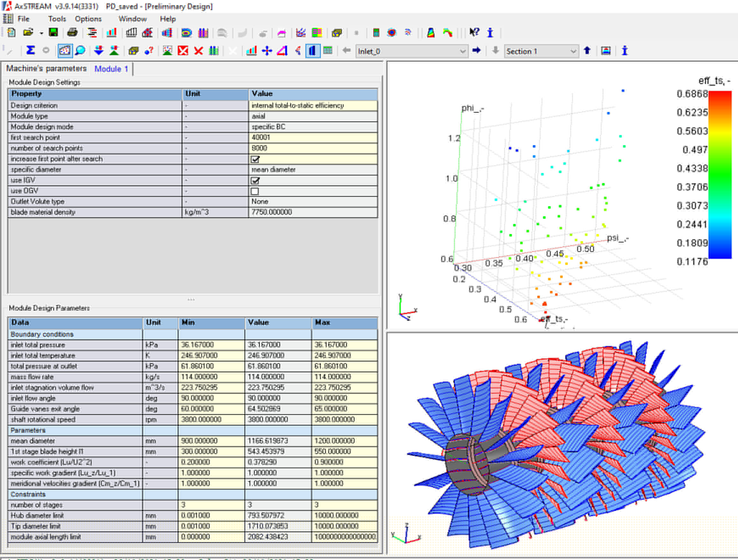The height and width of the screenshot is (560, 738).
Task: Open dropdown arrow next to Open folder icon
Action: click(41, 33)
